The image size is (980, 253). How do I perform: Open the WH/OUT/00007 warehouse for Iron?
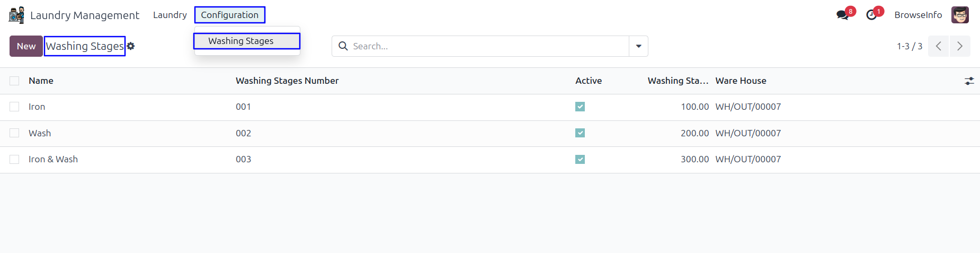[748, 107]
